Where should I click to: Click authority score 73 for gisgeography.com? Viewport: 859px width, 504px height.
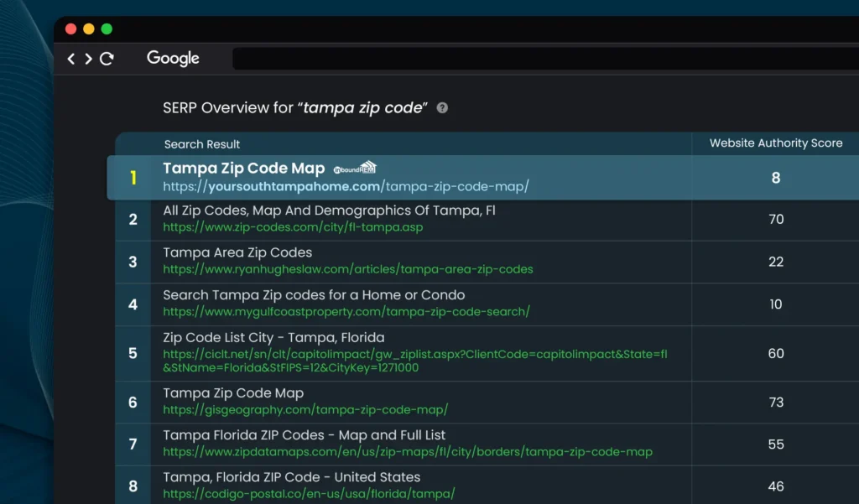coord(776,403)
